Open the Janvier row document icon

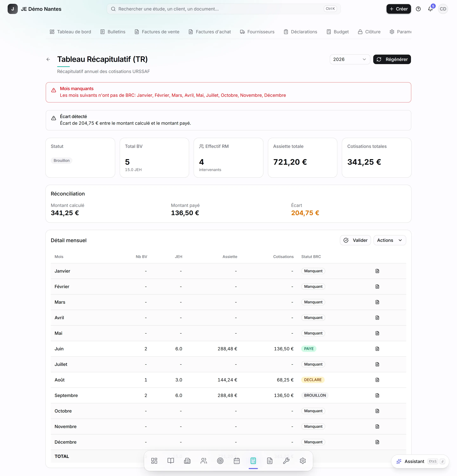[377, 271]
